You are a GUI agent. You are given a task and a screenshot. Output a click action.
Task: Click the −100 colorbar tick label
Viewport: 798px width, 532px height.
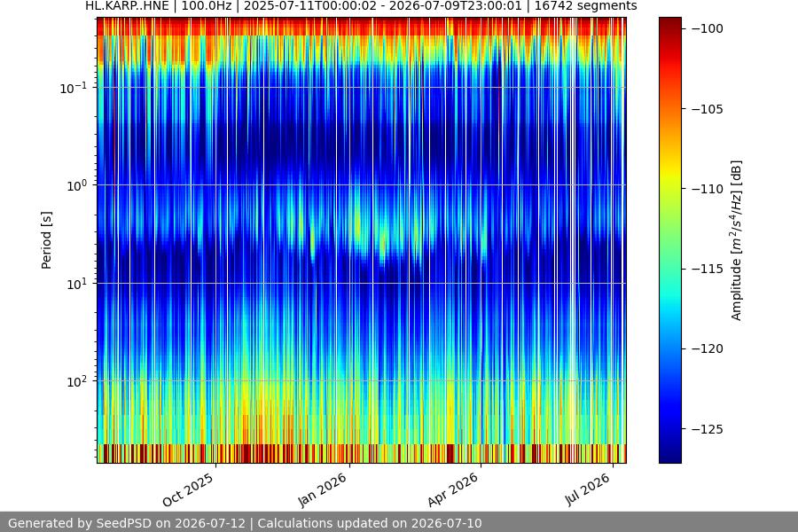click(707, 28)
